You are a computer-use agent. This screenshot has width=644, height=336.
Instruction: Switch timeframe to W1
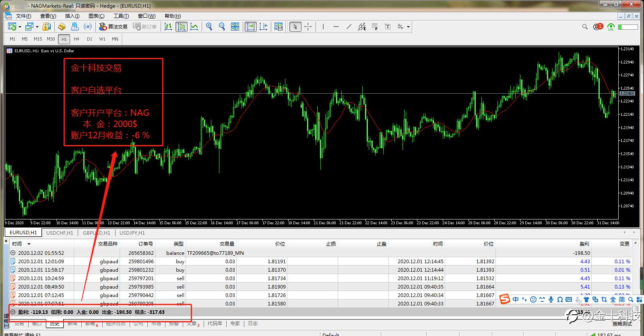[x=102, y=39]
